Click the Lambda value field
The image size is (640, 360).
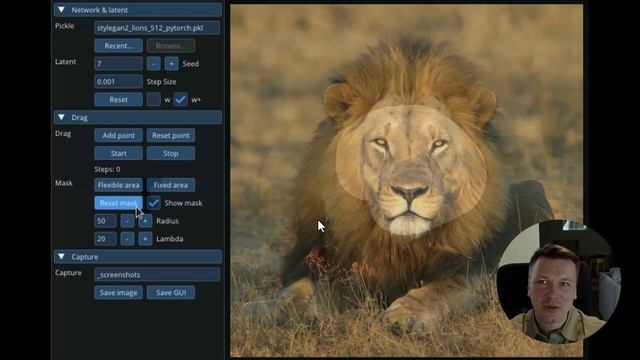[105, 239]
